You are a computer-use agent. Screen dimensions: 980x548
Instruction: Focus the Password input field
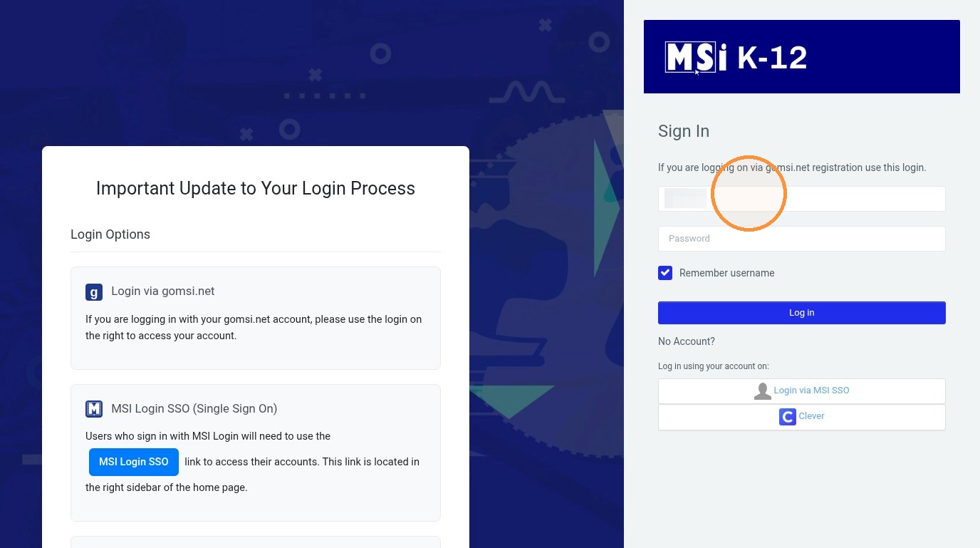point(802,239)
